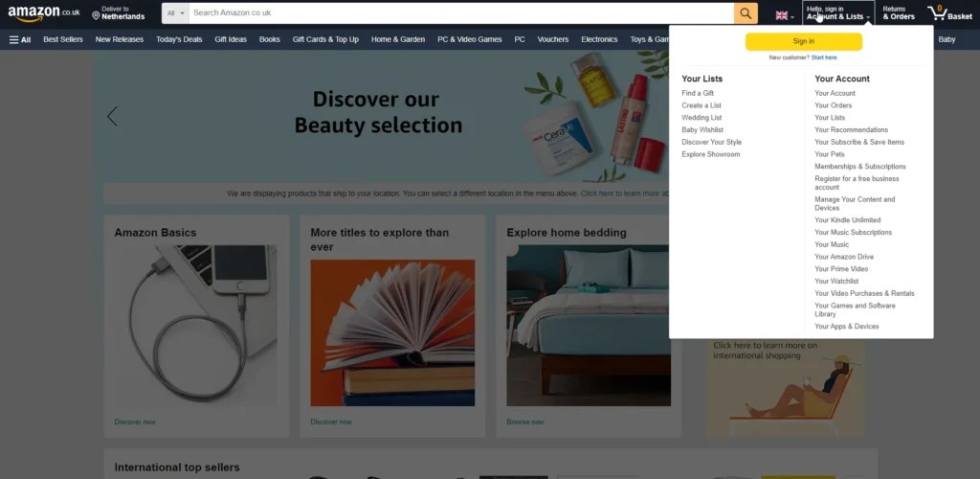Open Your Prime Video

point(841,269)
